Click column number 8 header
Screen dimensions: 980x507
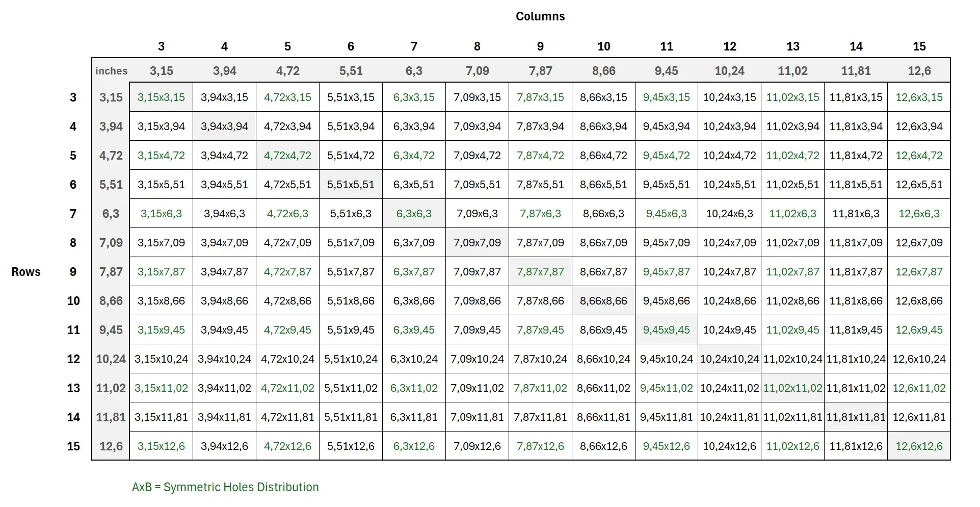[x=477, y=46]
